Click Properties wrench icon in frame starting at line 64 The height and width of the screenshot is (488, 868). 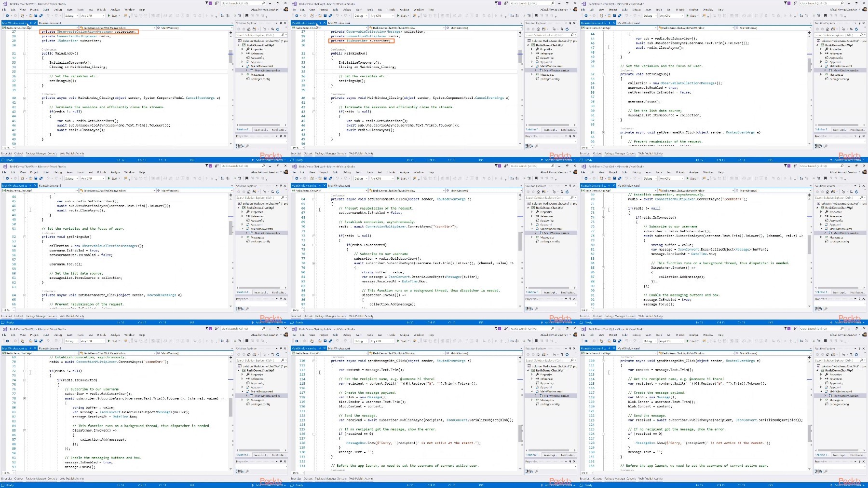(x=536, y=308)
